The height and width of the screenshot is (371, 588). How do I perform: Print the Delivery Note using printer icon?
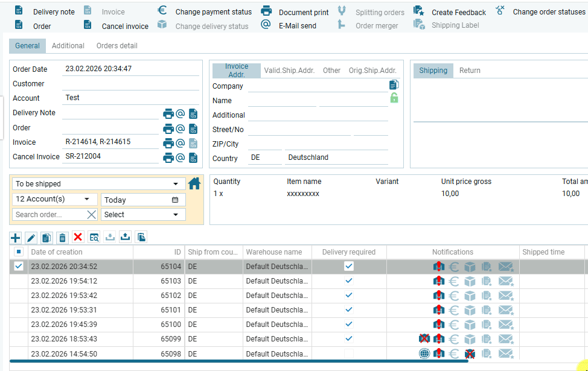tap(168, 113)
